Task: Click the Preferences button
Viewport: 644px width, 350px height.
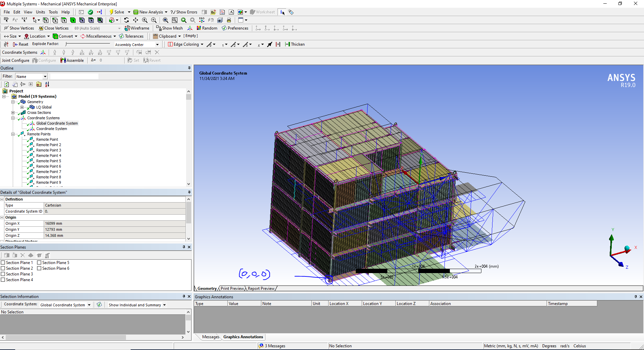Action: [235, 28]
